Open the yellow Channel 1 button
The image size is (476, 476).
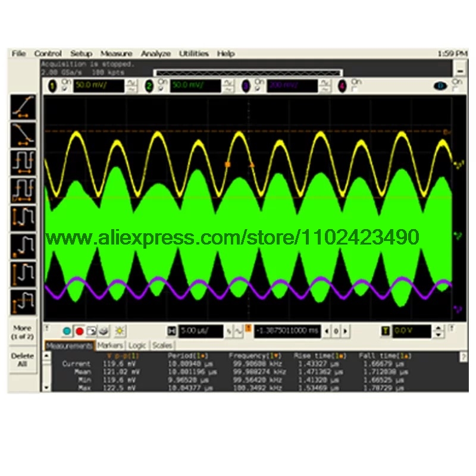(52, 86)
